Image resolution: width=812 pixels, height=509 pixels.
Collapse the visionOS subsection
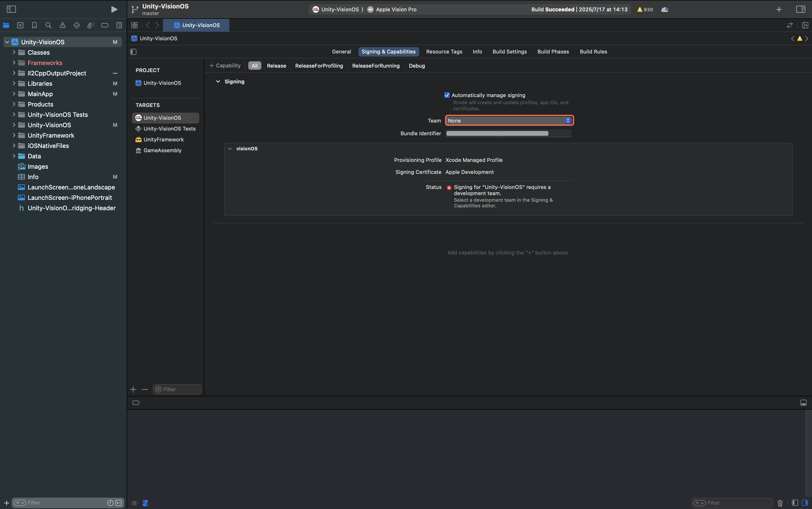pos(230,148)
